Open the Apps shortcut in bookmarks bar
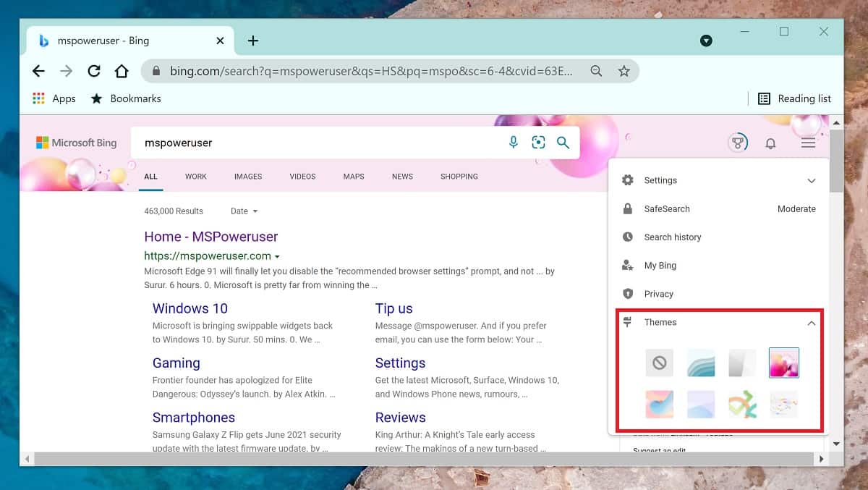The width and height of the screenshot is (868, 490). coord(54,98)
